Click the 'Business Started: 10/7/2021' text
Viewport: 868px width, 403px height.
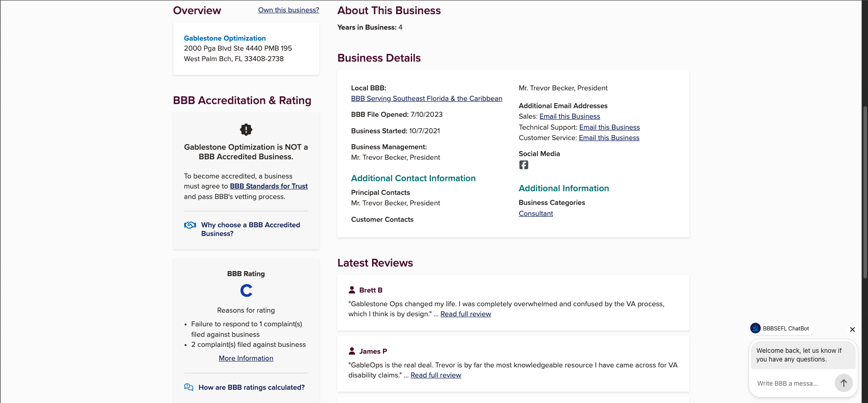[395, 131]
